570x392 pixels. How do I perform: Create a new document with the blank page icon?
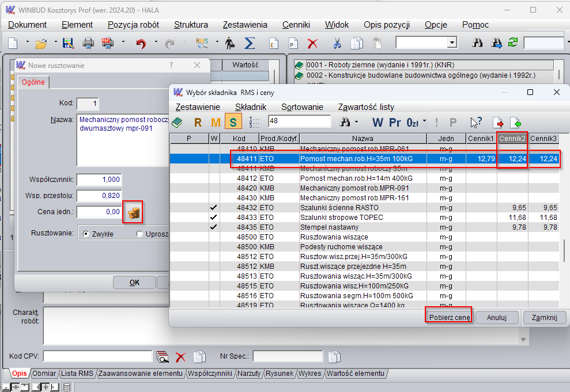coord(13,43)
